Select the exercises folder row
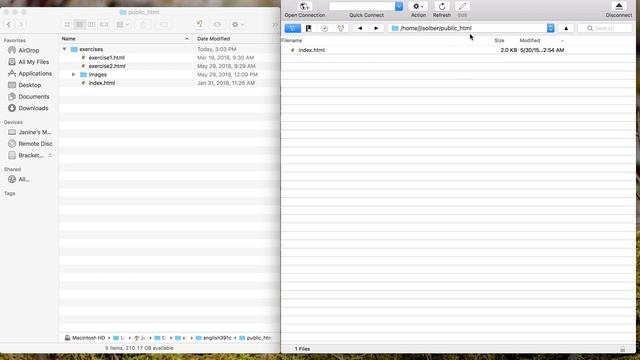 169,49
